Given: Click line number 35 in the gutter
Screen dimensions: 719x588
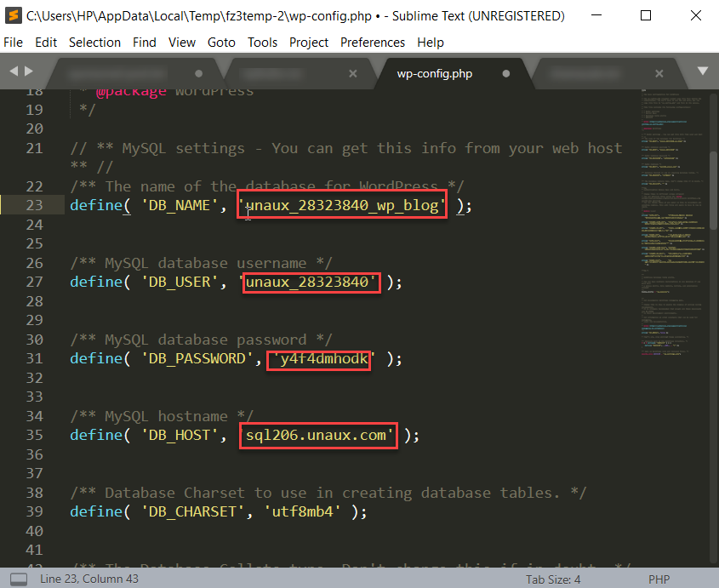Looking at the screenshot, I should (x=34, y=435).
